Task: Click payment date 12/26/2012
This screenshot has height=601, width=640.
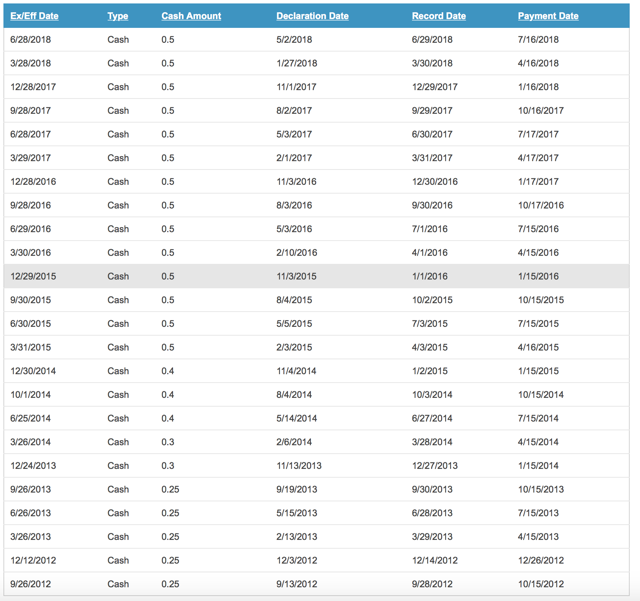Action: coord(541,561)
